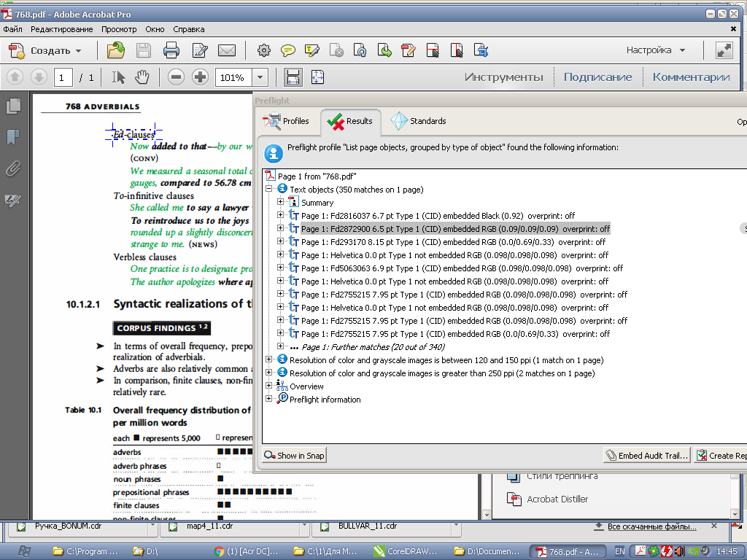
Task: Open the bookmarks sidebar panel
Action: pyautogui.click(x=13, y=137)
